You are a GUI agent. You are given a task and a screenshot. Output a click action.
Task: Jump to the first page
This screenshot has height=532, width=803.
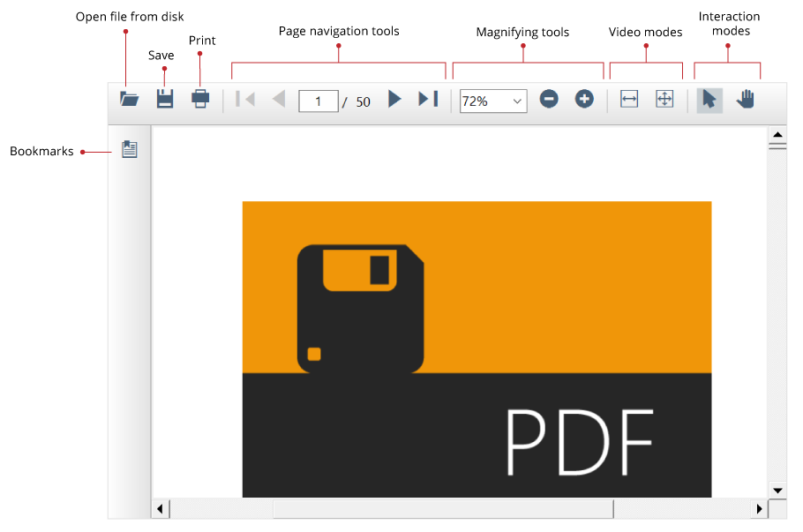(244, 99)
